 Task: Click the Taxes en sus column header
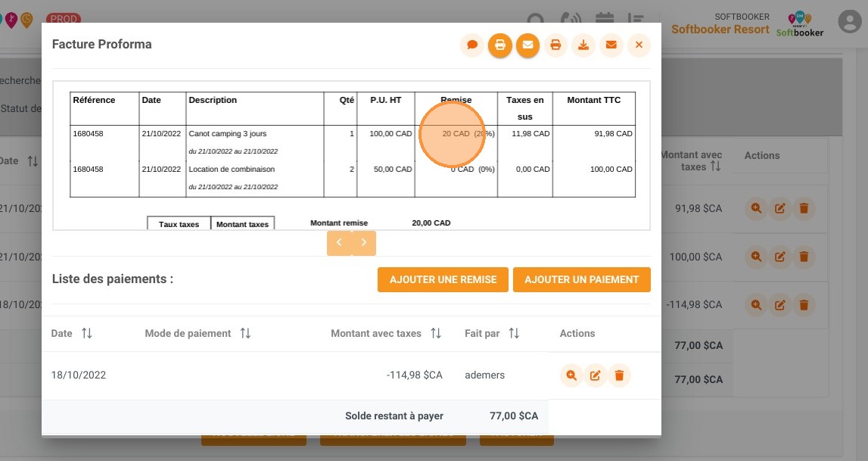[x=524, y=108]
